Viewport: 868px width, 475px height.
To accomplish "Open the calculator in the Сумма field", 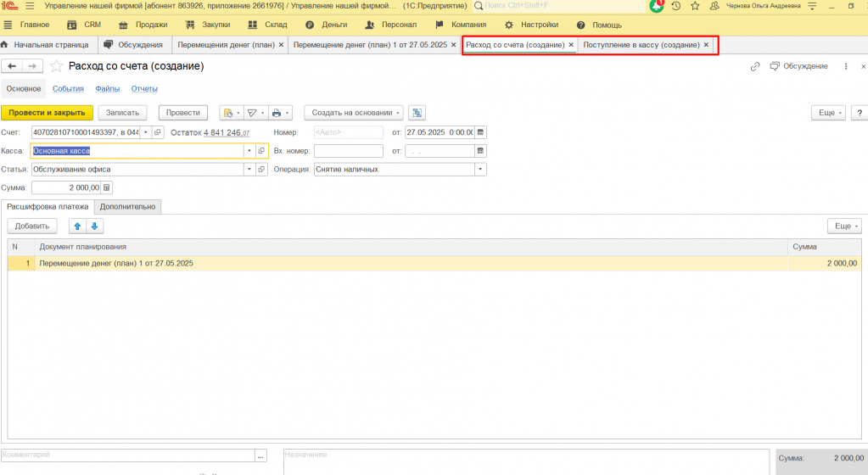I will coord(106,187).
